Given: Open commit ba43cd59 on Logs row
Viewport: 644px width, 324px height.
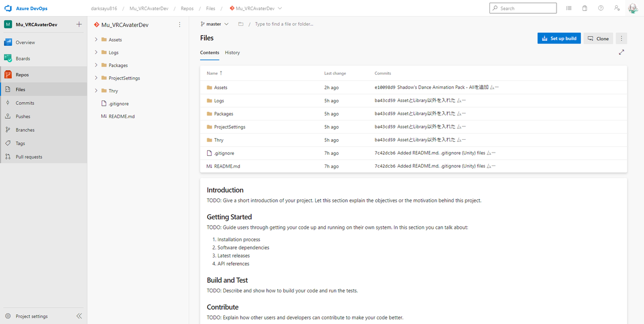Looking at the screenshot, I should (x=385, y=100).
